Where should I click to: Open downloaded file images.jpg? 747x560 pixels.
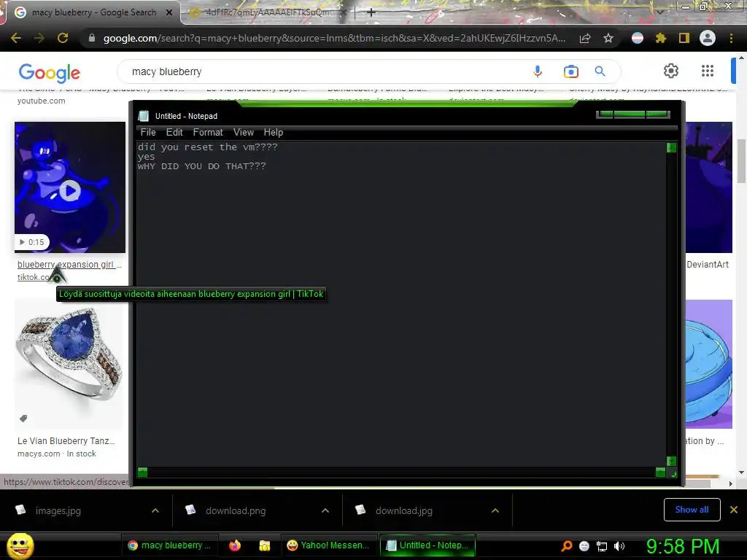click(58, 511)
